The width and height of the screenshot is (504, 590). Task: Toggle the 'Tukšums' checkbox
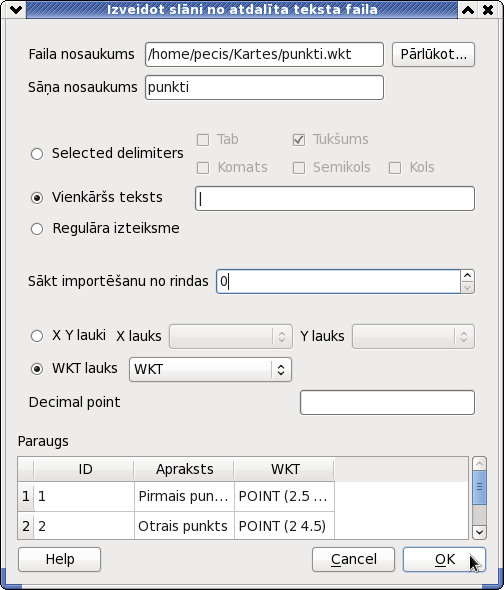[x=299, y=140]
